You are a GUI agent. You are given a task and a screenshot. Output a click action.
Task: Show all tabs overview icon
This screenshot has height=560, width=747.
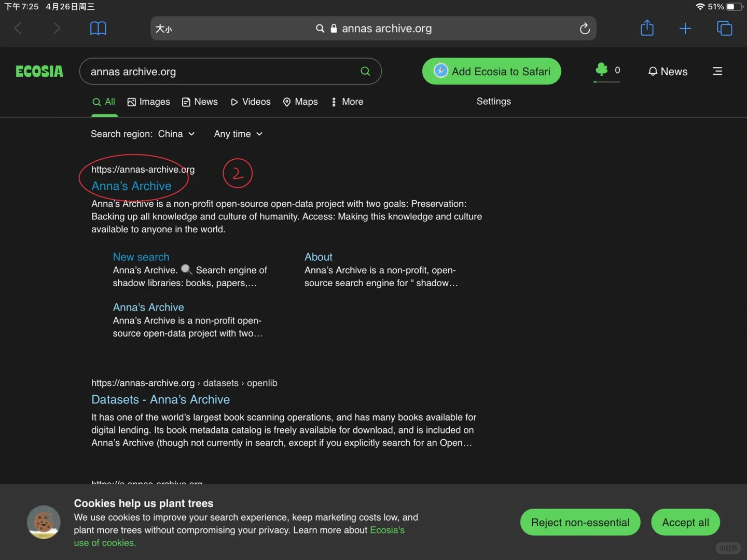point(724,28)
